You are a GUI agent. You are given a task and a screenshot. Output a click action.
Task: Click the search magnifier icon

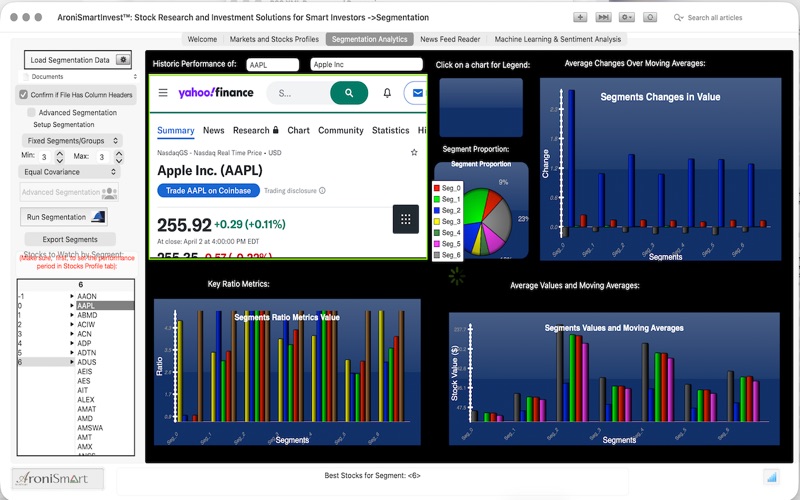coord(678,17)
